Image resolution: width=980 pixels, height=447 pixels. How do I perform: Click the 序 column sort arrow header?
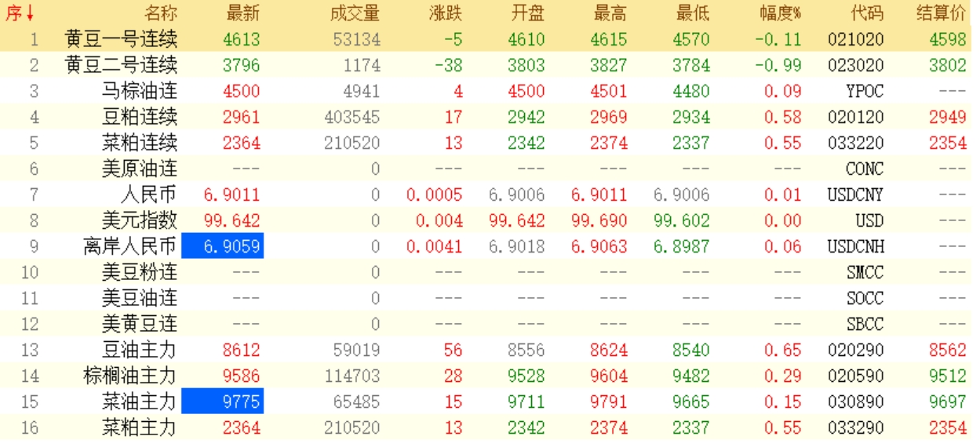[20, 13]
